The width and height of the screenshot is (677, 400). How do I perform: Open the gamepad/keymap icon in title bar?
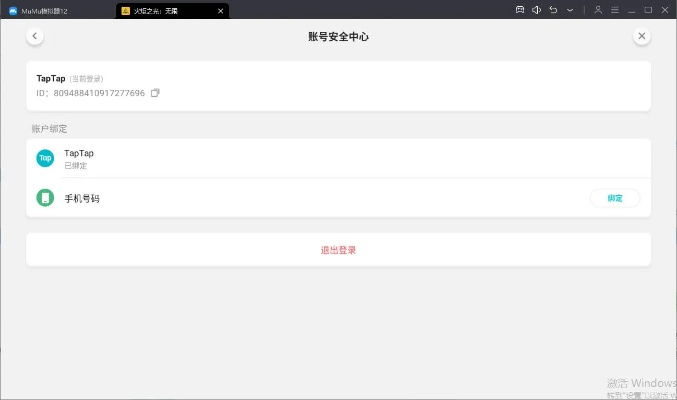520,10
